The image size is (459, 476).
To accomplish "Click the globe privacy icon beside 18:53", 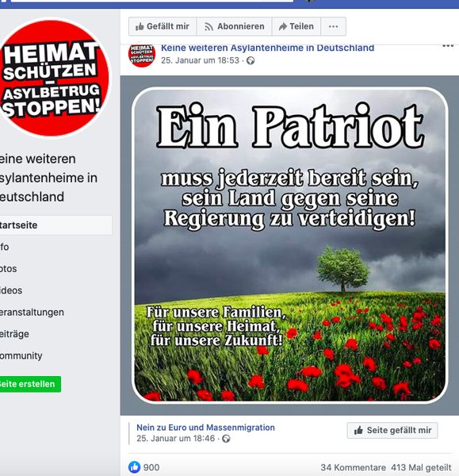I will [x=251, y=61].
